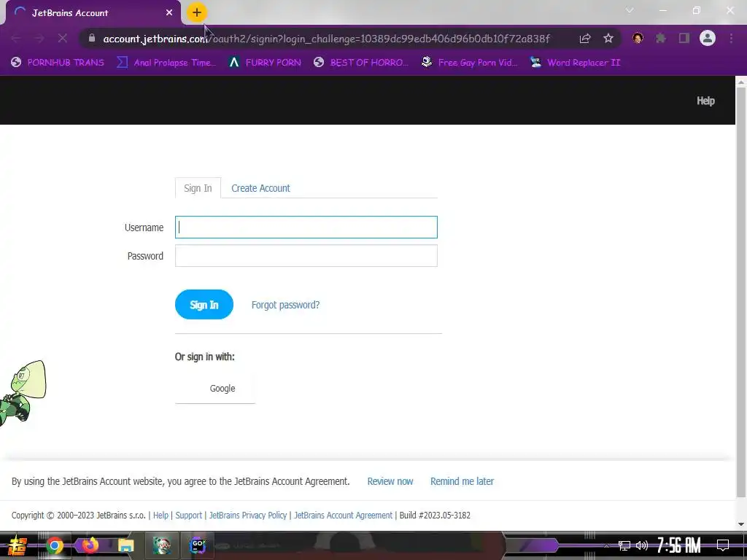Choose Remind me later
Screen dimensions: 747x560
[462, 481]
